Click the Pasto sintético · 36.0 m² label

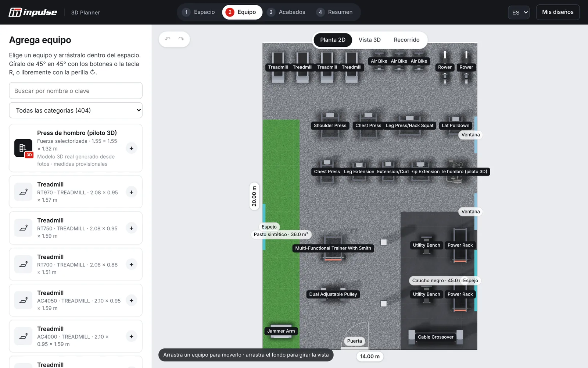(x=281, y=234)
